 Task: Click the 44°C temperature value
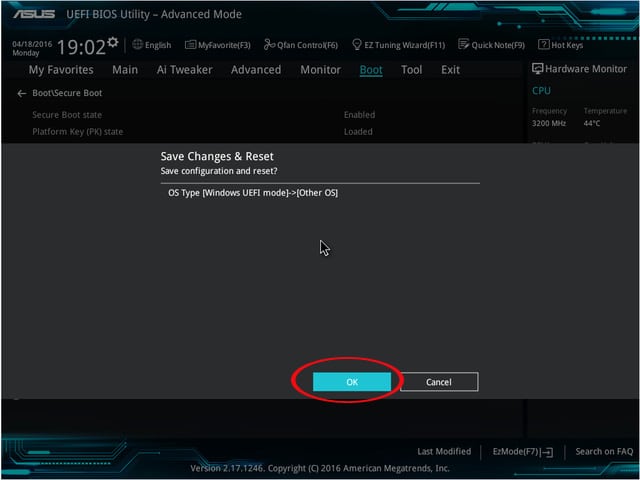click(592, 123)
